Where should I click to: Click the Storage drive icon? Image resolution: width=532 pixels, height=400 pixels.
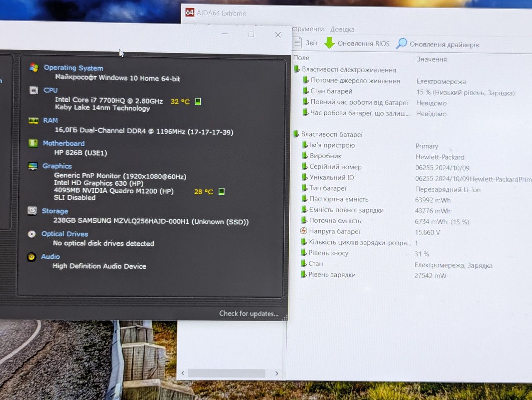(x=32, y=211)
